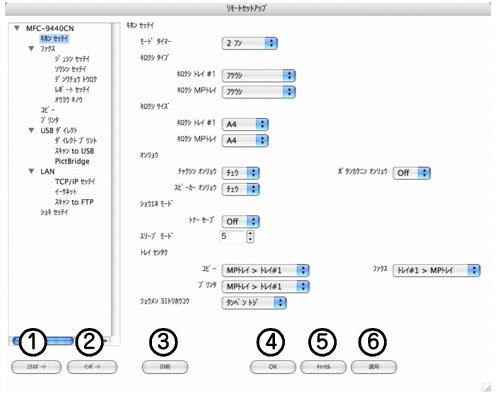The image size is (496, 393).
Task: Open paper type トレイ #1 dropdown (フツウシ)
Action: [258, 76]
